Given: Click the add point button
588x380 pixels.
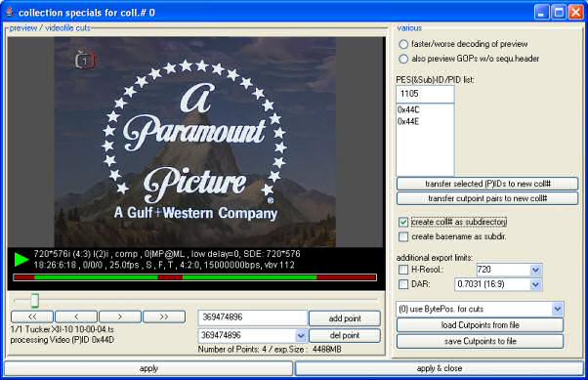Looking at the screenshot, I should click(345, 318).
